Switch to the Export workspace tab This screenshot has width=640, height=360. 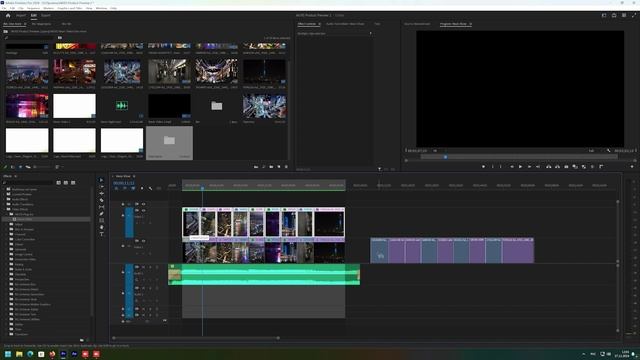click(46, 16)
